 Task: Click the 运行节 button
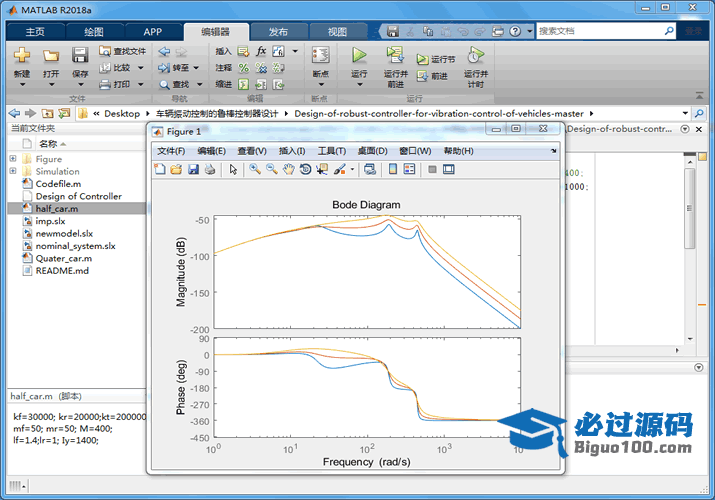tap(437, 60)
